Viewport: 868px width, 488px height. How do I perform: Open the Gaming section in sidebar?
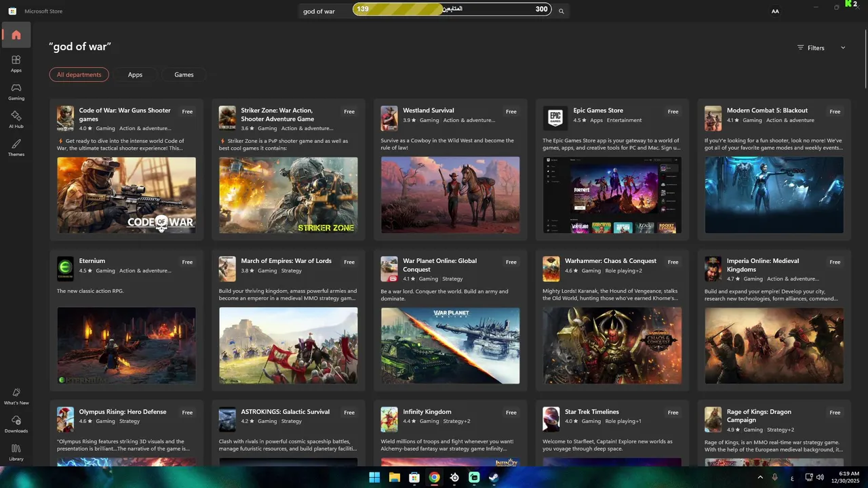16,91
